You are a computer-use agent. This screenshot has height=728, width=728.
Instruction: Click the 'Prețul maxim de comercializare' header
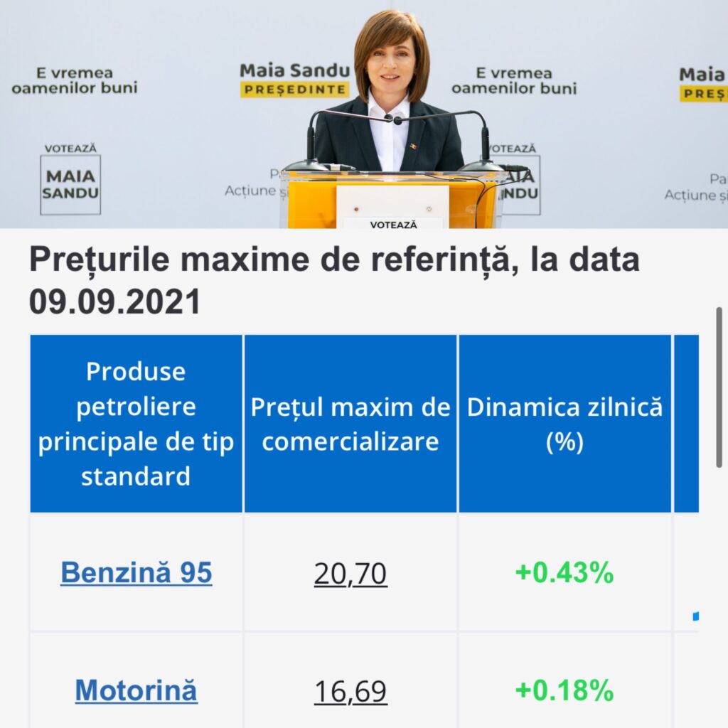pyautogui.click(x=350, y=424)
